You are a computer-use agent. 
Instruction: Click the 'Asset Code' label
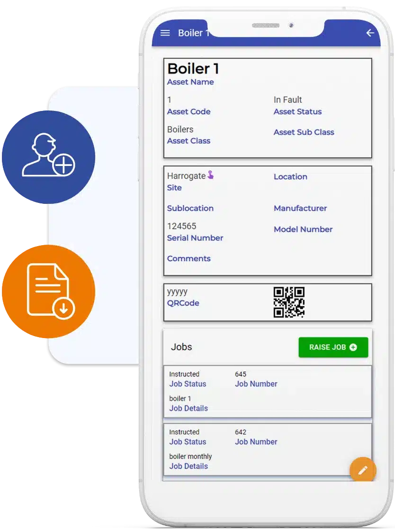[x=189, y=111]
